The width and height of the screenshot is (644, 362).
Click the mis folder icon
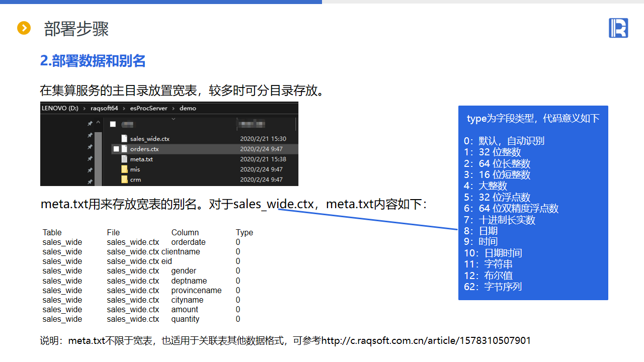(124, 169)
